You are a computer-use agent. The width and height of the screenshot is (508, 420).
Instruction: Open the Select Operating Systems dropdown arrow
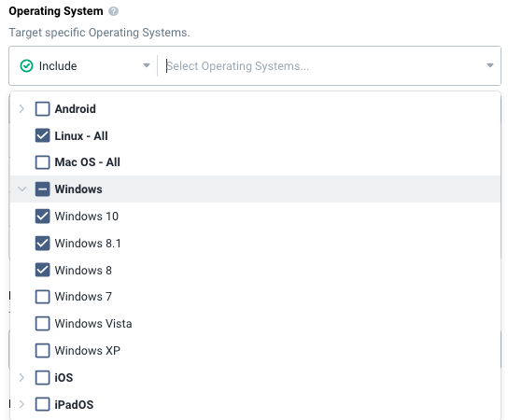[490, 65]
